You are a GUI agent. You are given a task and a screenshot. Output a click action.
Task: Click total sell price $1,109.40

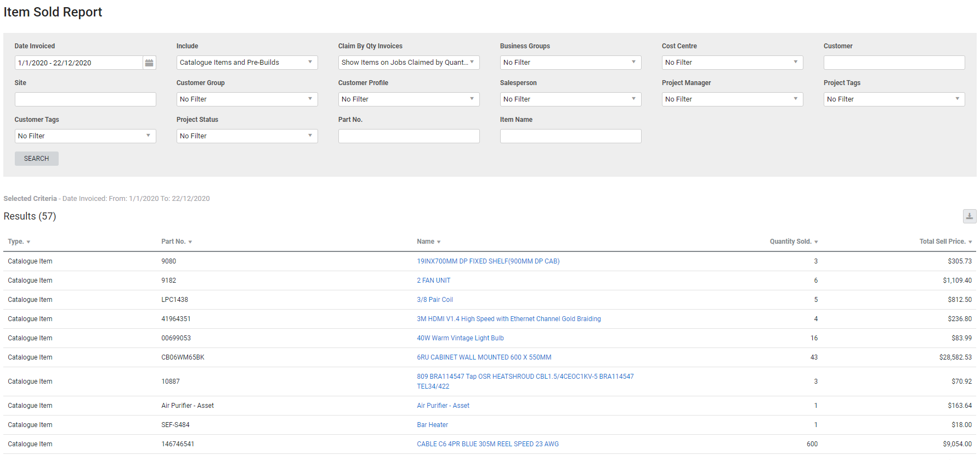[957, 281]
